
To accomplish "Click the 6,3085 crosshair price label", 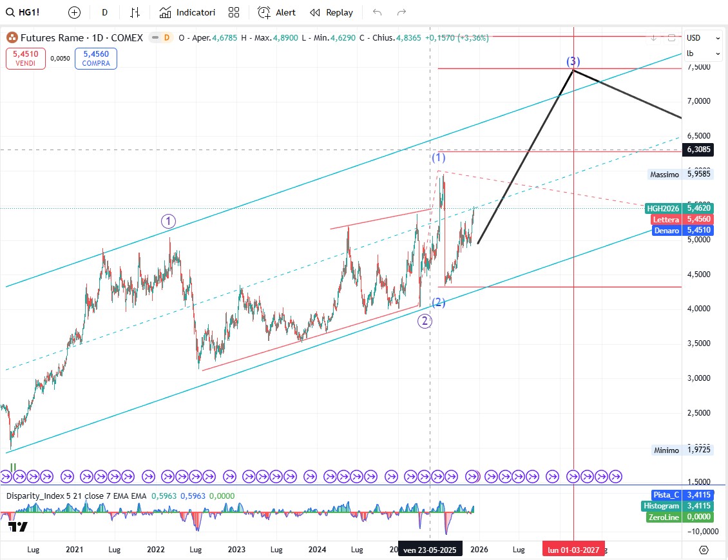I will [698, 150].
